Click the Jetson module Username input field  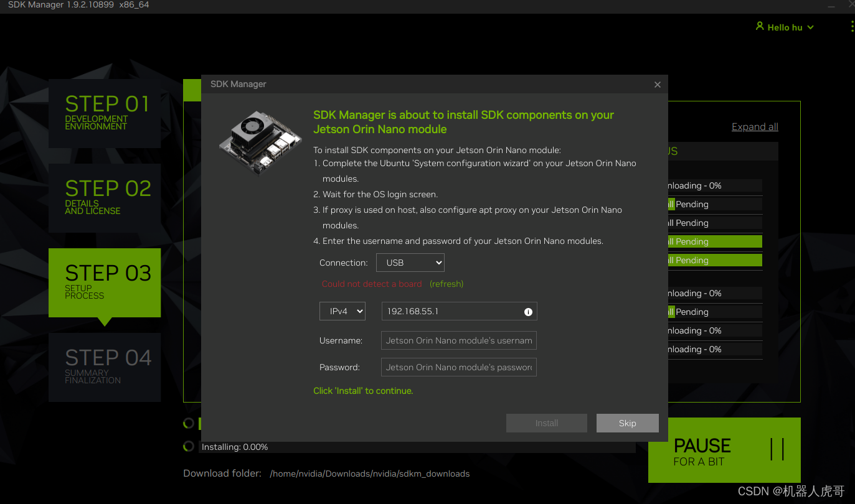(x=458, y=340)
